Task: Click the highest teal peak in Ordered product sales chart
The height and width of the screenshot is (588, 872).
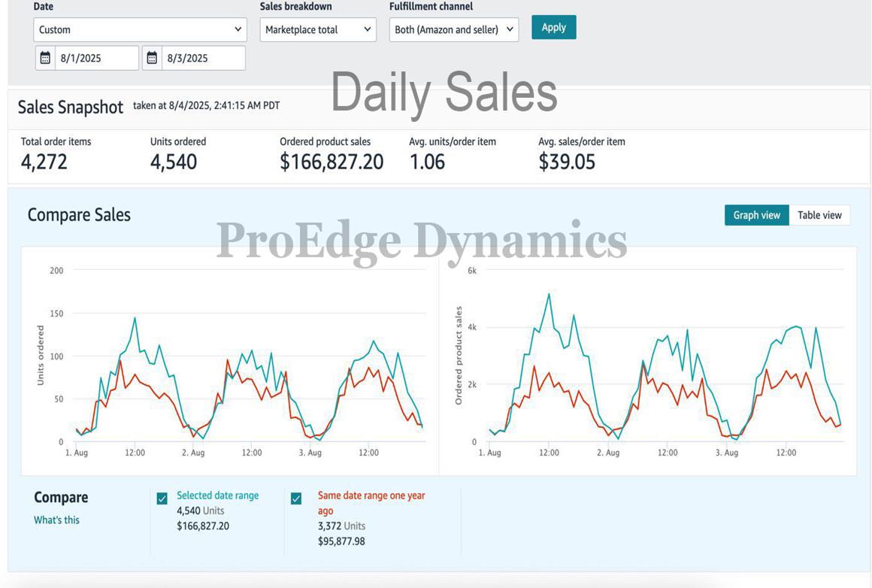Action: 549,294
